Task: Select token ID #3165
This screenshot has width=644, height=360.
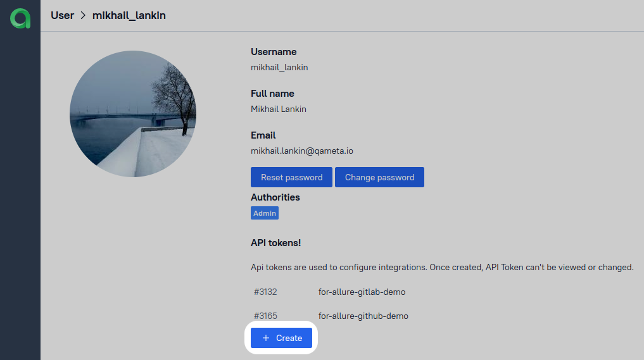Action: point(265,316)
